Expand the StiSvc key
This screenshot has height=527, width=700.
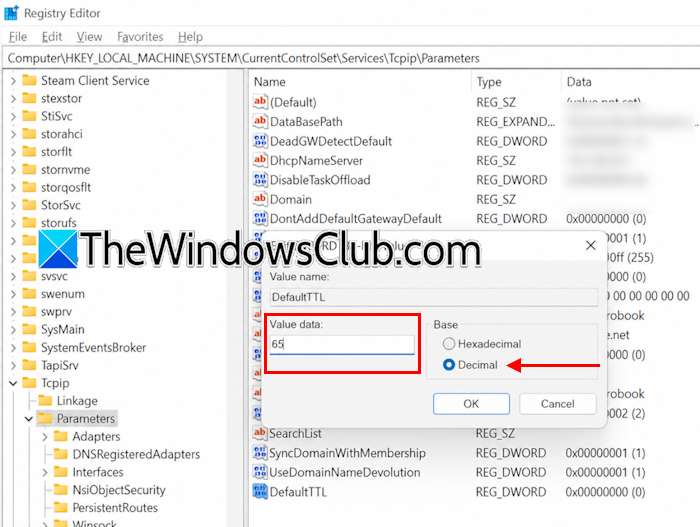[x=13, y=117]
